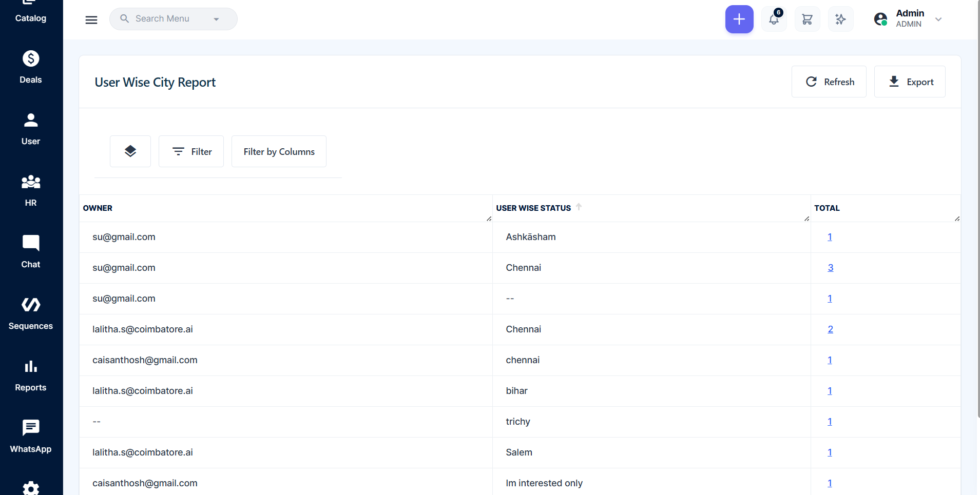Select the Ashkāsham status cell
Screen dimensions: 980x495
pyautogui.click(x=651, y=237)
